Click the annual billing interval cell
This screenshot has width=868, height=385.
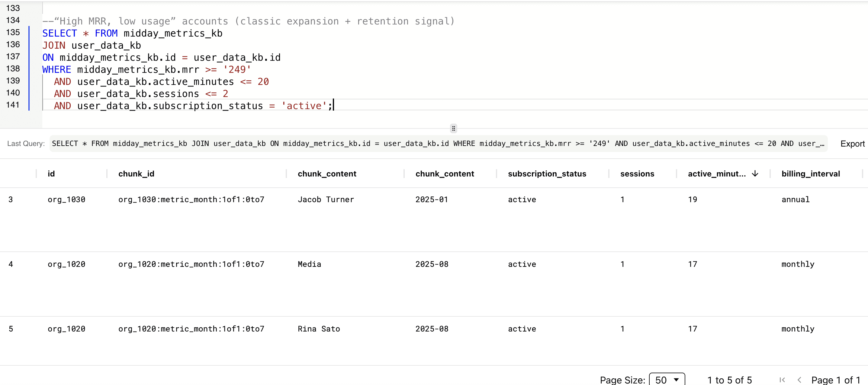point(795,199)
